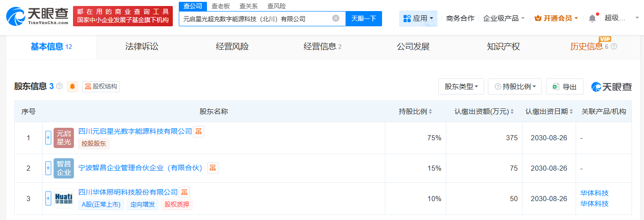644x220 pixels.
Task: Sort by 认缴出资额 column header arrows
Action: pyautogui.click(x=512, y=112)
